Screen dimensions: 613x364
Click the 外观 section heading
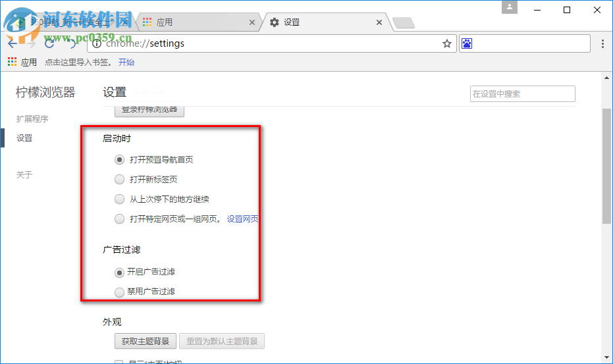(112, 322)
